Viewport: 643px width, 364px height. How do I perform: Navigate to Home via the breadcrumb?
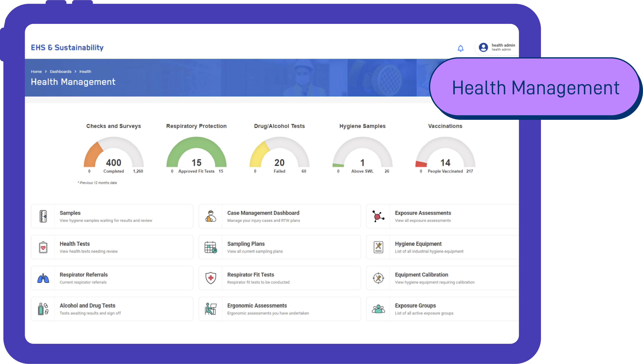[36, 71]
